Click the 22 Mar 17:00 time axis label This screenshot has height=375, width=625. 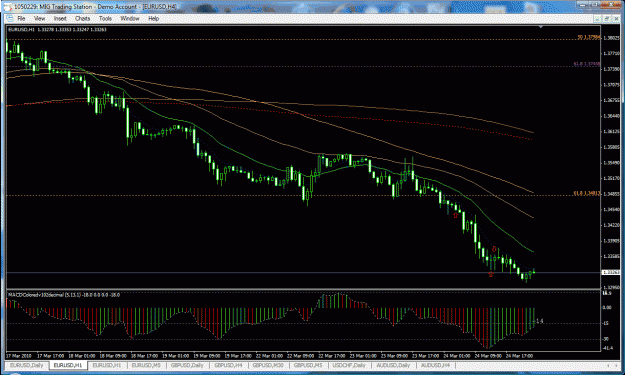332,355
